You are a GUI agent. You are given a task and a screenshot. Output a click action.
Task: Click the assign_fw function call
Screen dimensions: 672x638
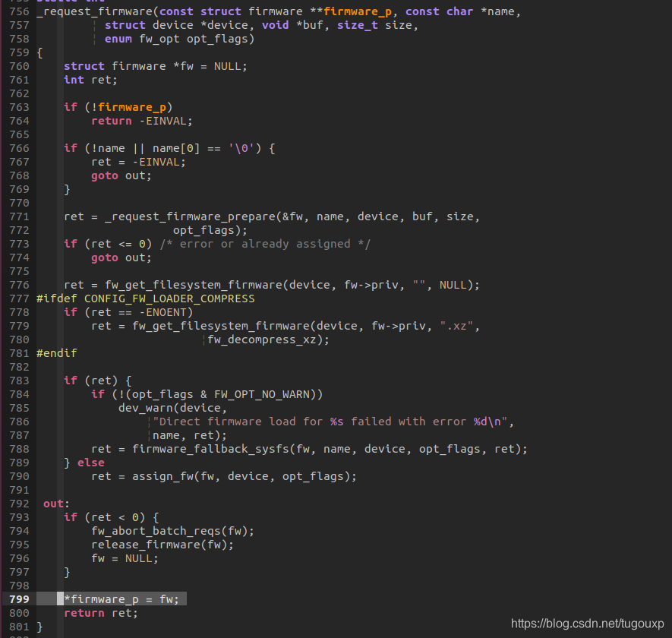click(162, 477)
